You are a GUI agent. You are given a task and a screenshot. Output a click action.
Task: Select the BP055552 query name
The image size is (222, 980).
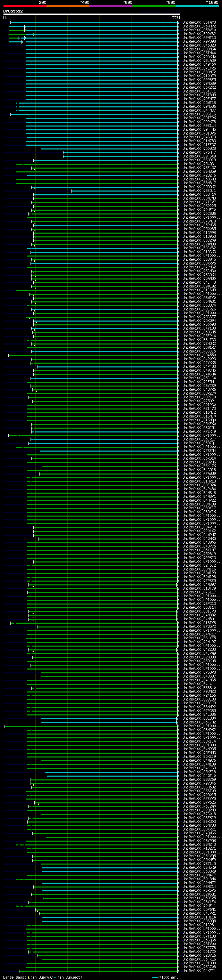(x=13, y=11)
